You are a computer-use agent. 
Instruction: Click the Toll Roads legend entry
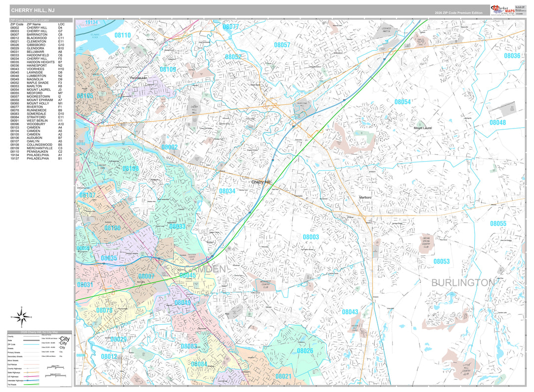[x=23, y=385]
